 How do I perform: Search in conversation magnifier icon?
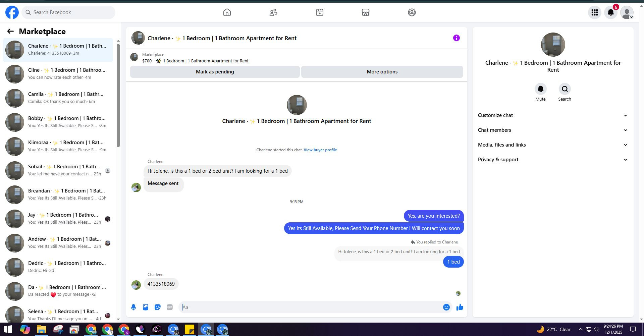[565, 89]
